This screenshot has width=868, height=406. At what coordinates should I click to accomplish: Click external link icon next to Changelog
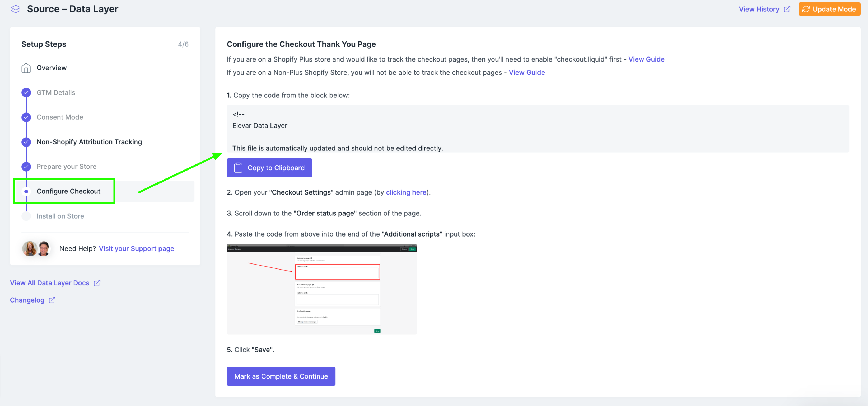52,300
